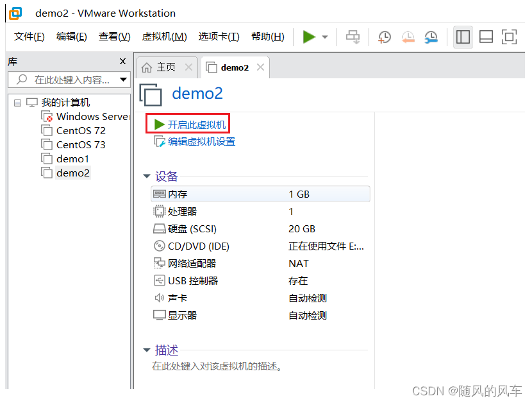
Task: Click the edit settings wrench icon
Action: pos(160,141)
